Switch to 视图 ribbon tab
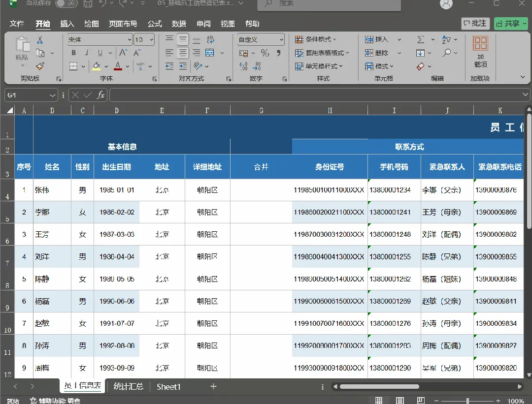This screenshot has width=532, height=404. tap(228, 24)
